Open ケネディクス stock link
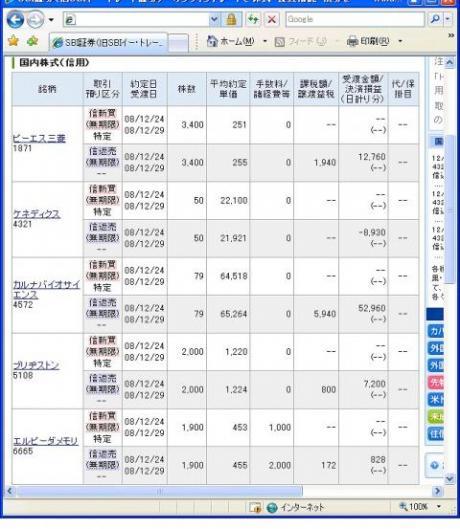 point(36,214)
